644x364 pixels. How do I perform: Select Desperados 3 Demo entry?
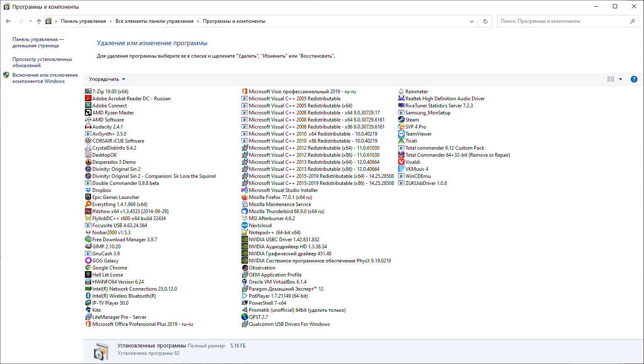(x=111, y=162)
